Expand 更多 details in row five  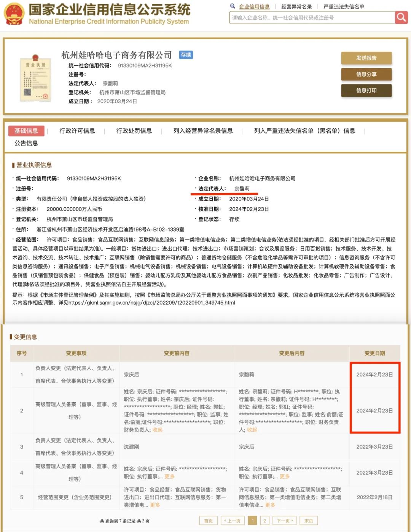point(155,505)
